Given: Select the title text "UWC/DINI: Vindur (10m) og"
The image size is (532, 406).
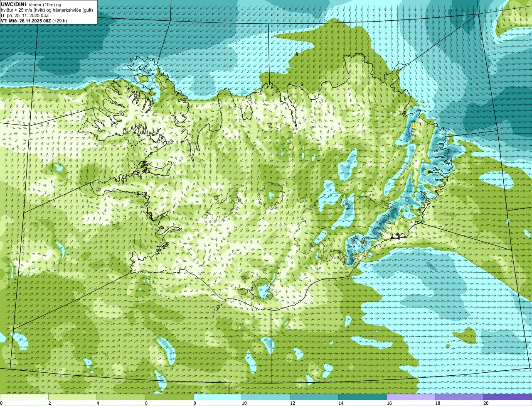Looking at the screenshot, I should coord(31,4).
